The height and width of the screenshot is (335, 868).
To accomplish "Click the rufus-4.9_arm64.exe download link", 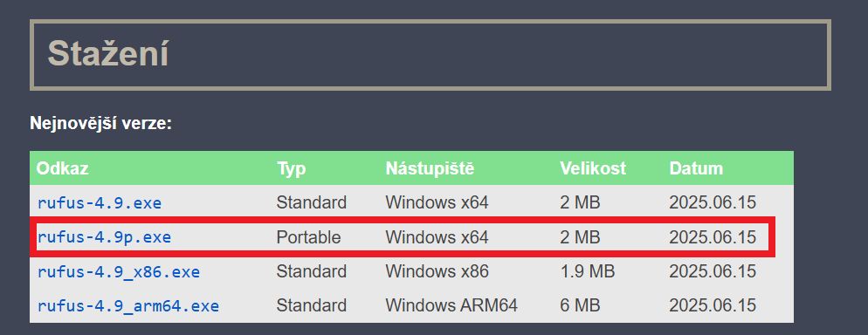I will [127, 305].
